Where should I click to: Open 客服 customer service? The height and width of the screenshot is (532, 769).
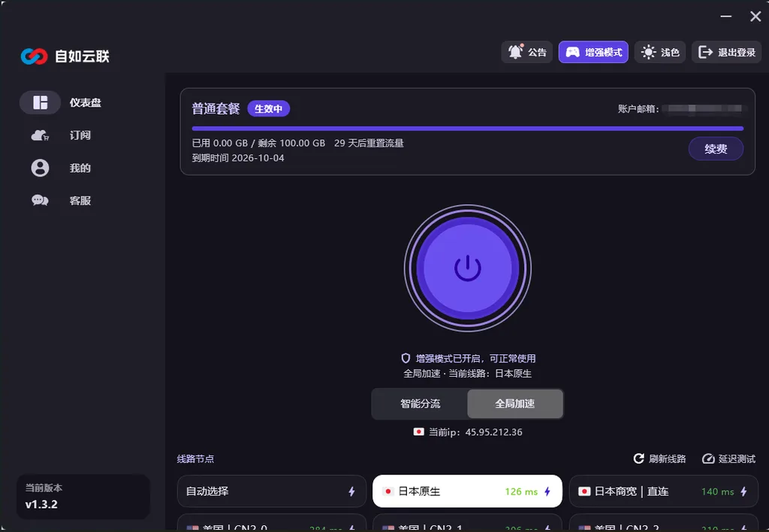coord(62,200)
